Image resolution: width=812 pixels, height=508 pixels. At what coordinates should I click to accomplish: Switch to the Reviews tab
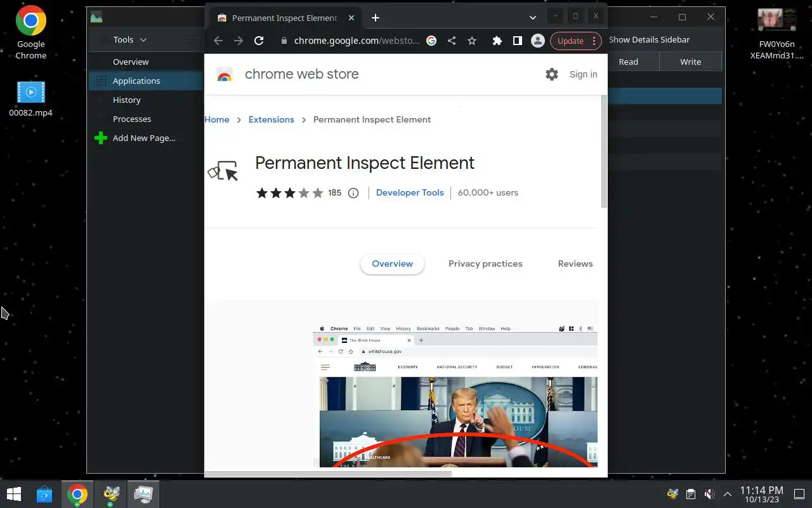(x=575, y=264)
